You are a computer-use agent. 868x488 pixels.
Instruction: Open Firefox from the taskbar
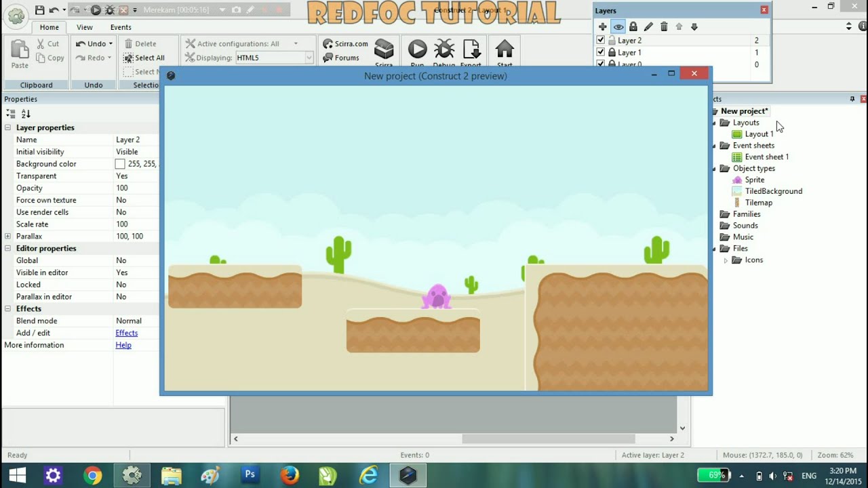(290, 476)
